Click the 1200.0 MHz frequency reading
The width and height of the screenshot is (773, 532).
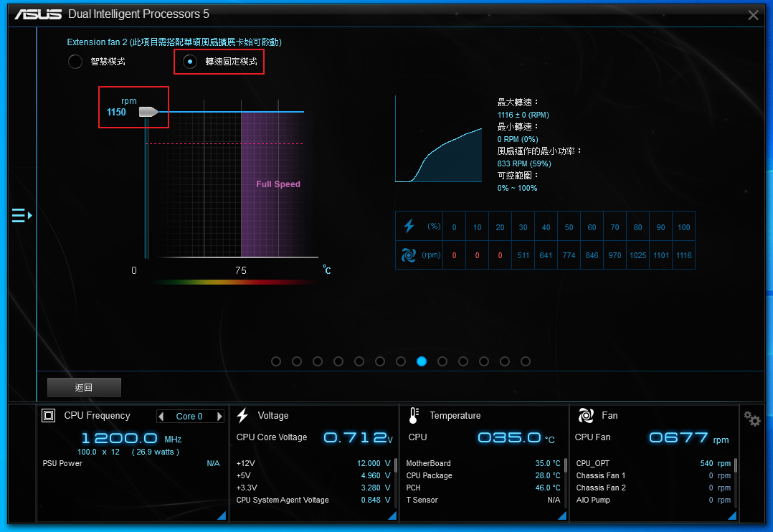pyautogui.click(x=131, y=438)
